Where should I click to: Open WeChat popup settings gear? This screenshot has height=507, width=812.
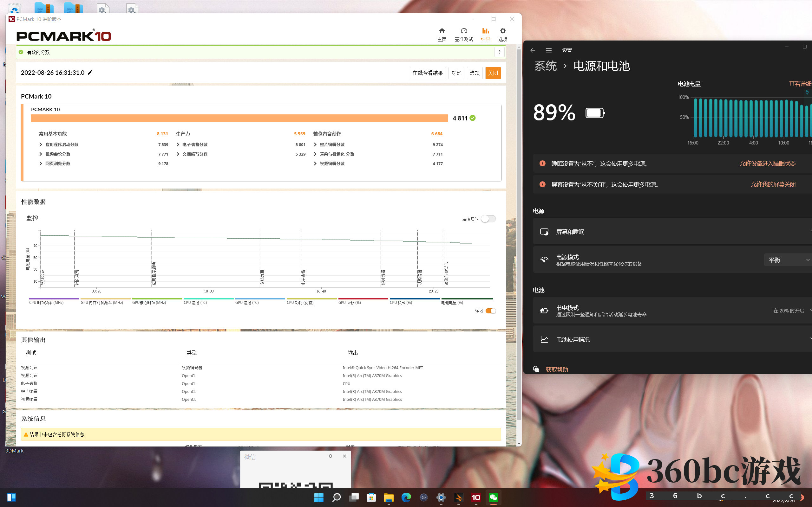330,456
